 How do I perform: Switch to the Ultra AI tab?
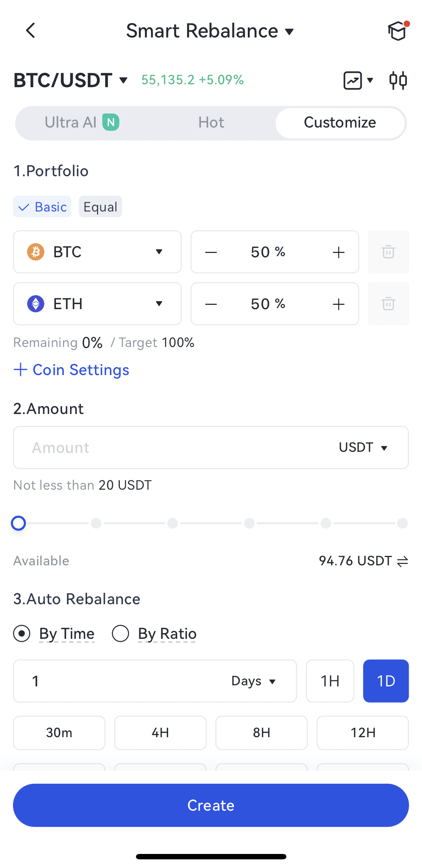click(x=82, y=123)
